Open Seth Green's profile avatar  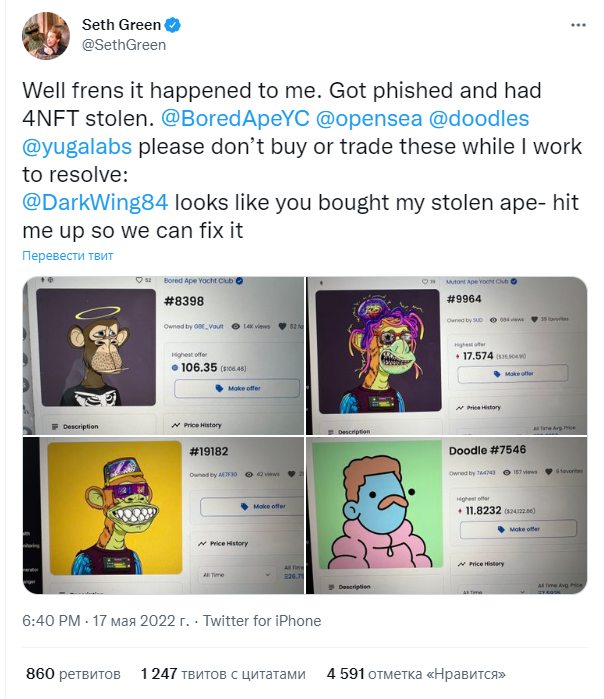(x=46, y=36)
